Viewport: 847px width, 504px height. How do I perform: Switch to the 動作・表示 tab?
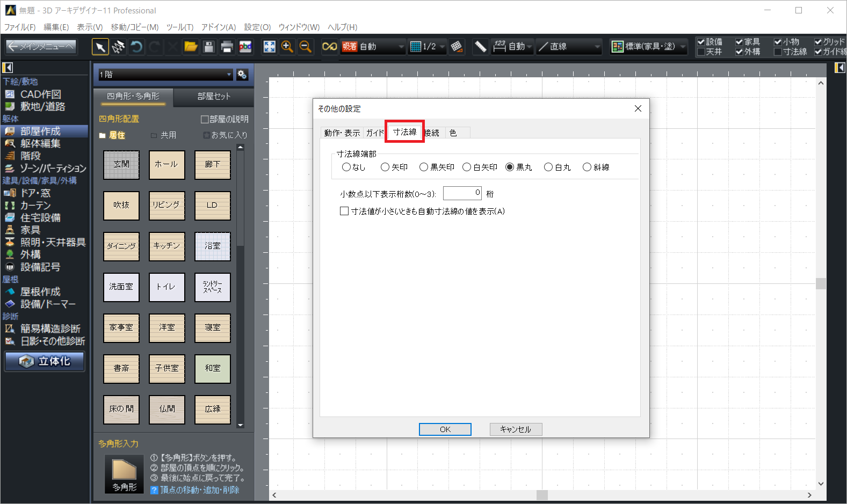click(342, 133)
